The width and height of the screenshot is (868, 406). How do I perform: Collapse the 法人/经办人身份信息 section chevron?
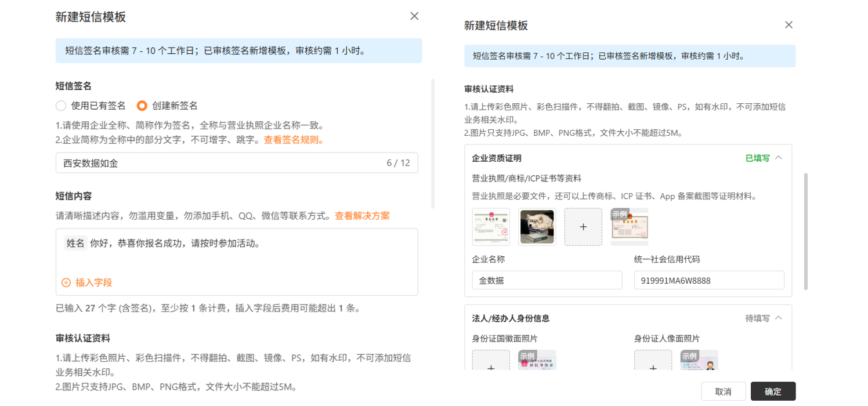[779, 318]
